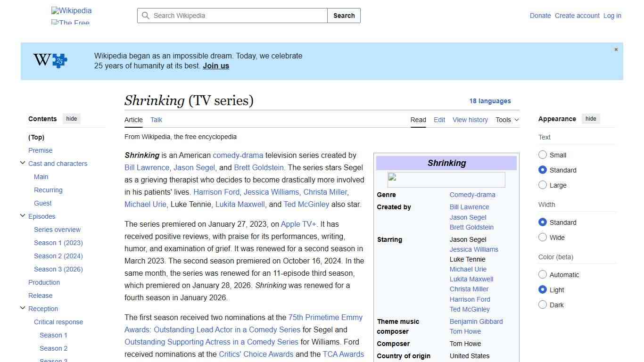
Task: Click Create account
Action: (x=577, y=16)
